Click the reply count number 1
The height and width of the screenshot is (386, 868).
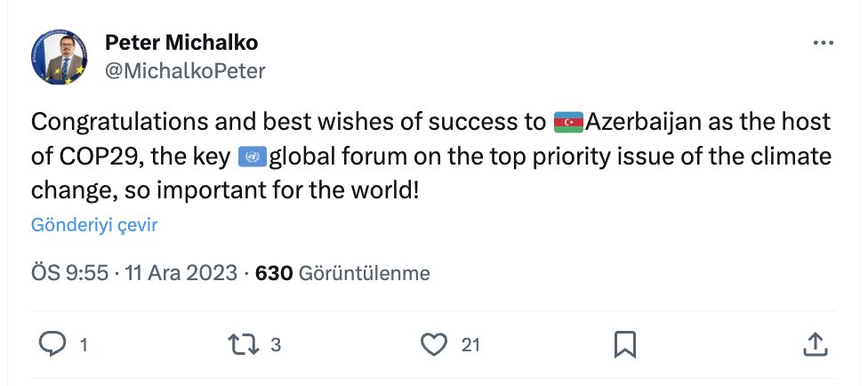pos(84,346)
